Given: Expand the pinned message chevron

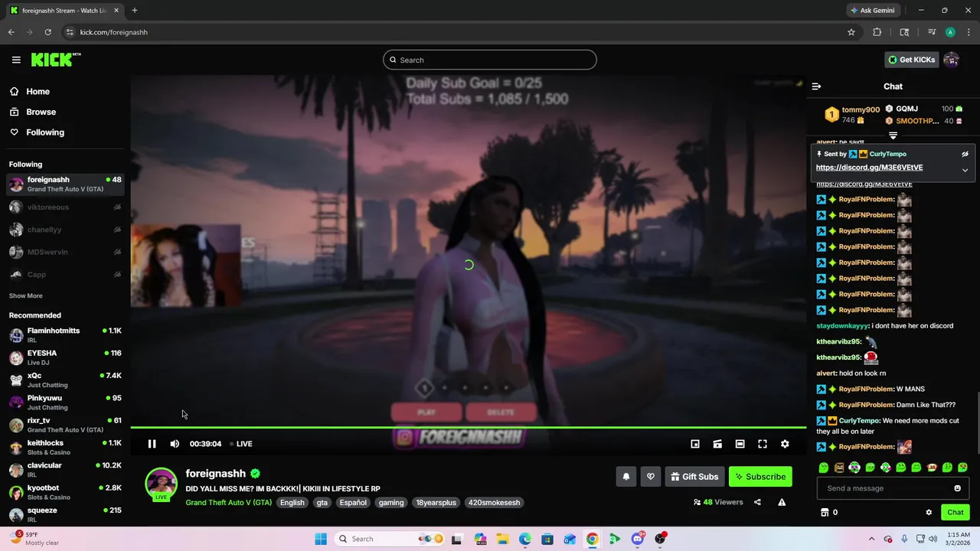Looking at the screenshot, I should pyautogui.click(x=965, y=170).
